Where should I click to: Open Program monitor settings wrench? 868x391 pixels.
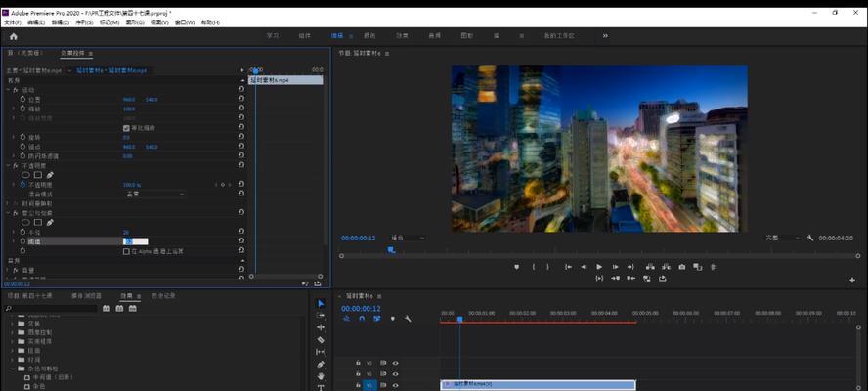pyautogui.click(x=810, y=238)
